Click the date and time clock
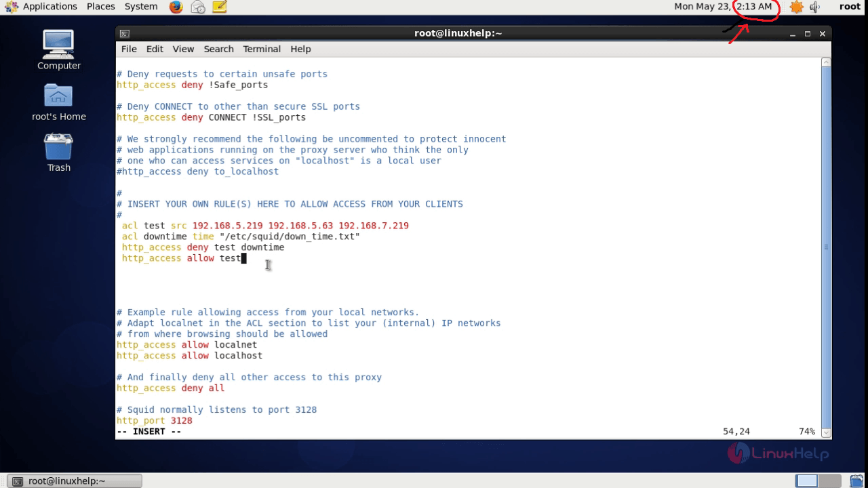 pos(723,7)
